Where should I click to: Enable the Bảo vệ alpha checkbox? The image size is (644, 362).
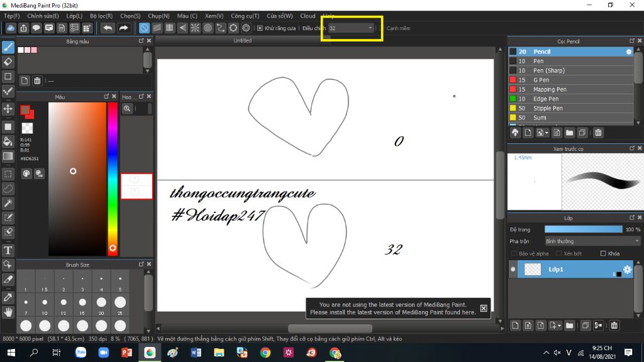point(514,254)
